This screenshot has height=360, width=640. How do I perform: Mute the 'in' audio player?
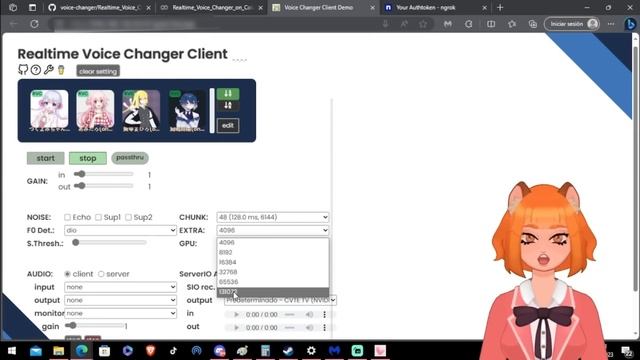[309, 314]
